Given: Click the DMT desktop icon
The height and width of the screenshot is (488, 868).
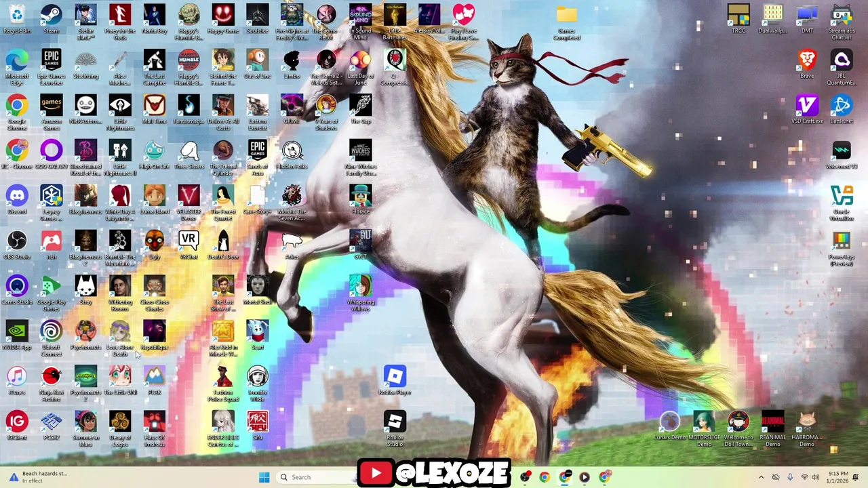Looking at the screenshot, I should coord(807,19).
